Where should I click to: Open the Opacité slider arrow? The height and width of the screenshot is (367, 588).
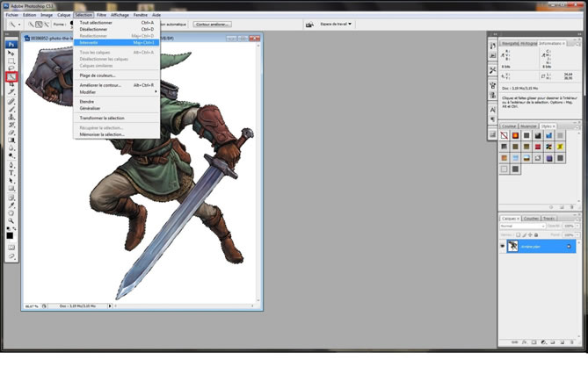click(577, 227)
